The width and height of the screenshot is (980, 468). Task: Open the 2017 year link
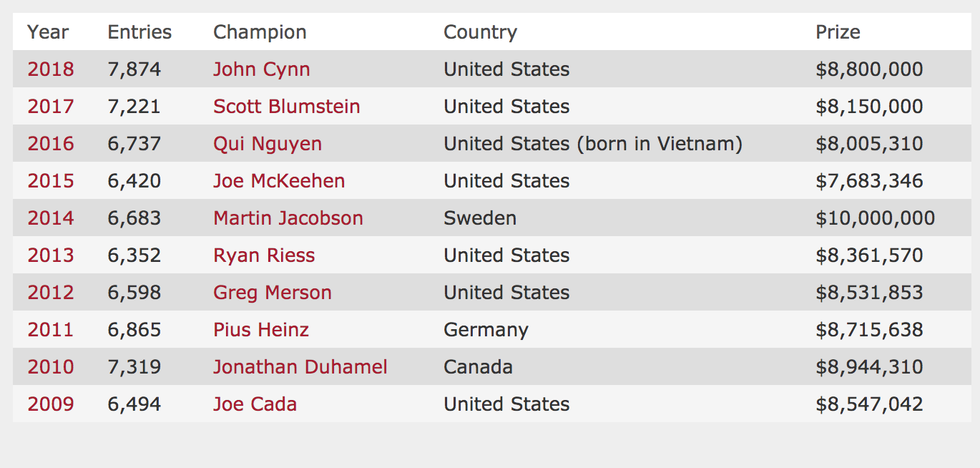click(x=51, y=107)
